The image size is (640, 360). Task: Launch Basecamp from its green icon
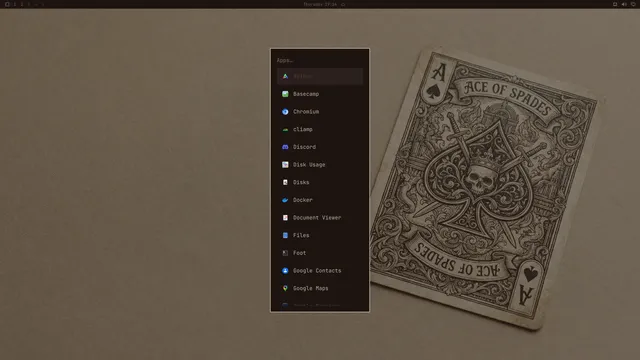[x=285, y=94]
